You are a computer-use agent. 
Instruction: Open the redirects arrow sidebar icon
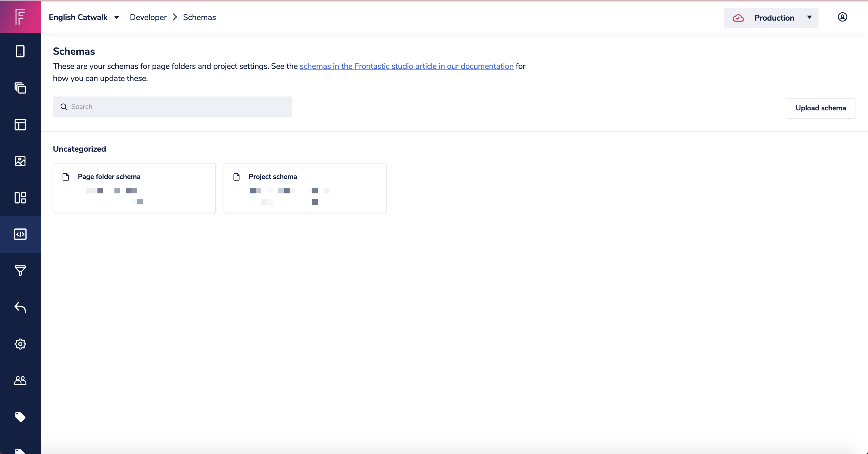[20, 307]
